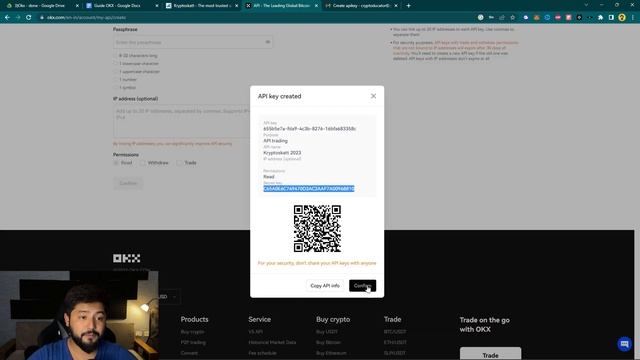Screen dimensions: 640x360
Task: Open P2P trading footer link
Action: tap(193, 342)
